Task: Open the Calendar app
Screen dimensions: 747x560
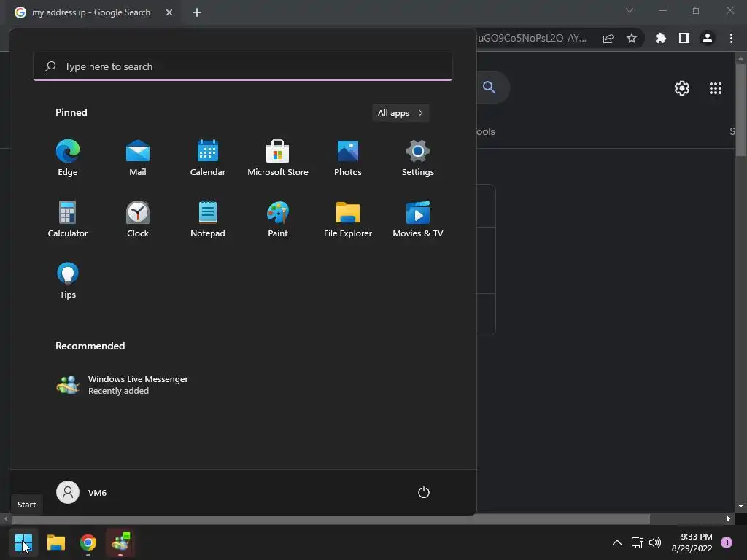Action: pyautogui.click(x=208, y=158)
